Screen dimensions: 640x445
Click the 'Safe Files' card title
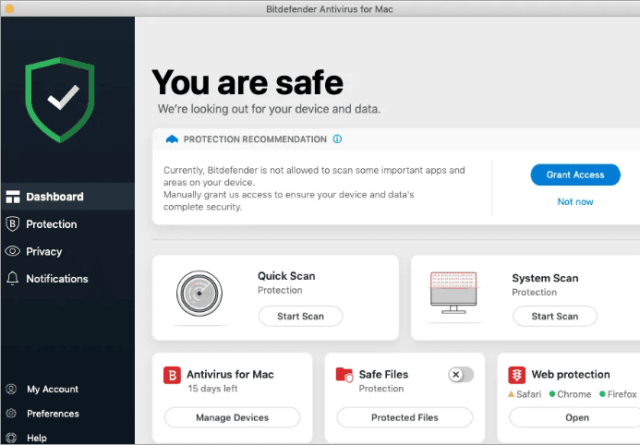click(x=383, y=374)
